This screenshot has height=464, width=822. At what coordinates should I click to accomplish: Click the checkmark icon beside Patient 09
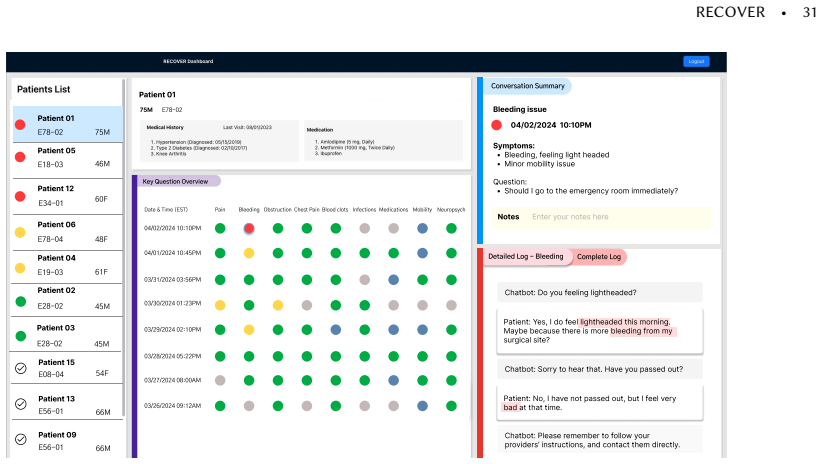tap(21, 439)
